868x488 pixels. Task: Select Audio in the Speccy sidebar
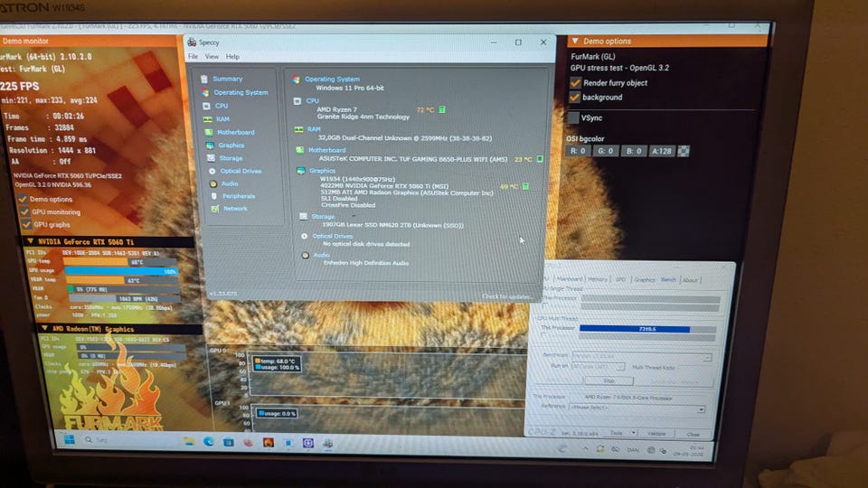[x=230, y=183]
